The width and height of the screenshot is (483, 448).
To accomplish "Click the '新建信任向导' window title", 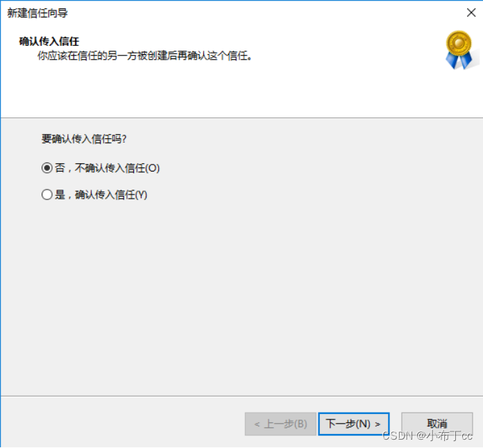I will 37,13.
